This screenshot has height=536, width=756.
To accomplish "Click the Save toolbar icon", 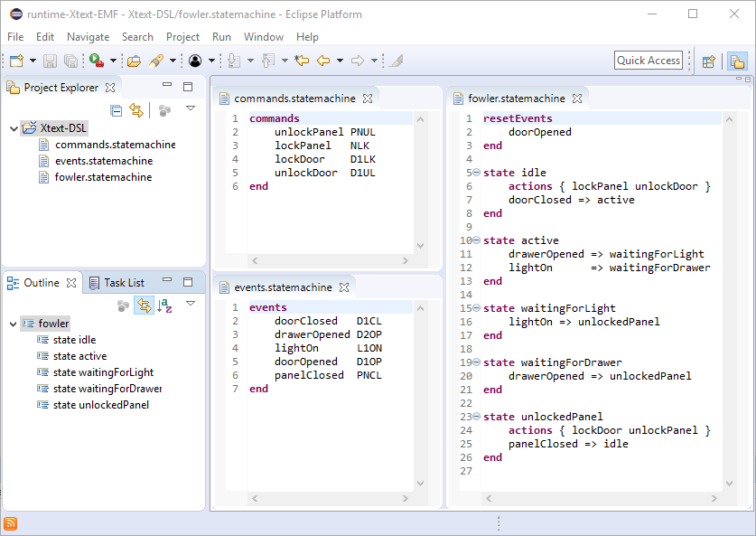I will point(50,61).
